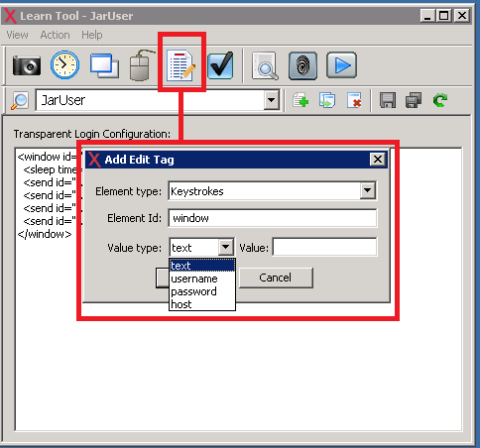Click the camera screenshot icon
The image size is (480, 448).
(27, 65)
